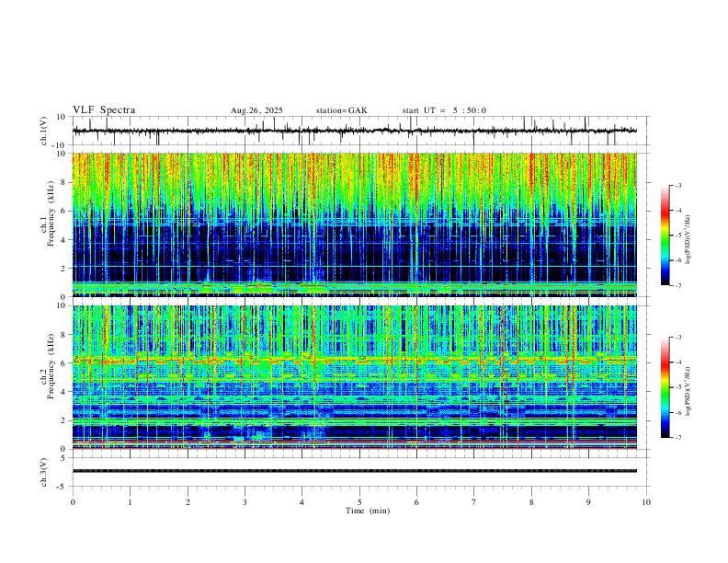The width and height of the screenshot is (728, 563).
Task: Click the 'ch.1(V)' waveform axis label
Action: tap(44, 131)
